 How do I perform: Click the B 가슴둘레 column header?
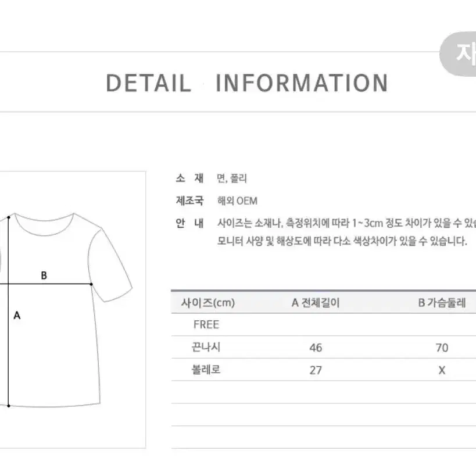[442, 303]
